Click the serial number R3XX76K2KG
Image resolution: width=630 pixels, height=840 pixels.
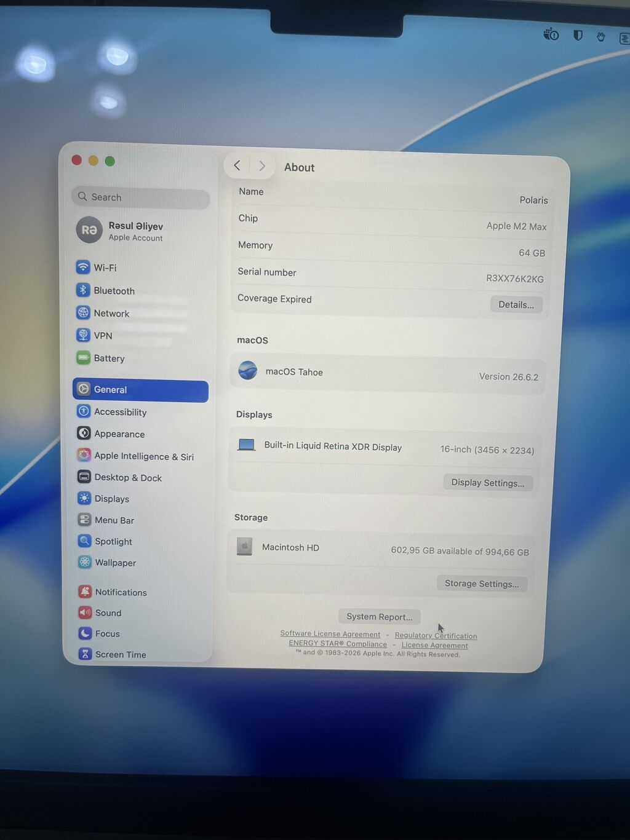(515, 279)
